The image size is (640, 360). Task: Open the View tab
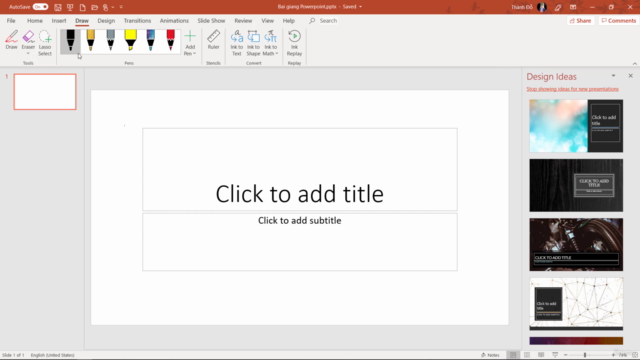tap(267, 20)
